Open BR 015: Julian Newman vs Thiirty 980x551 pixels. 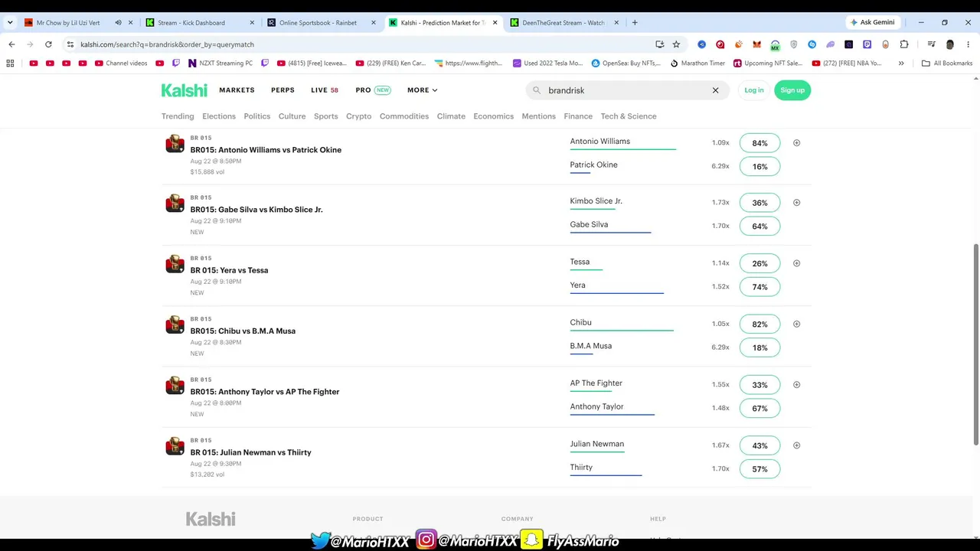tap(250, 452)
